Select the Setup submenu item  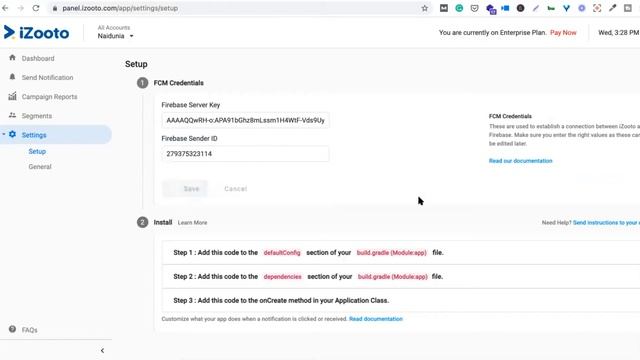click(37, 151)
